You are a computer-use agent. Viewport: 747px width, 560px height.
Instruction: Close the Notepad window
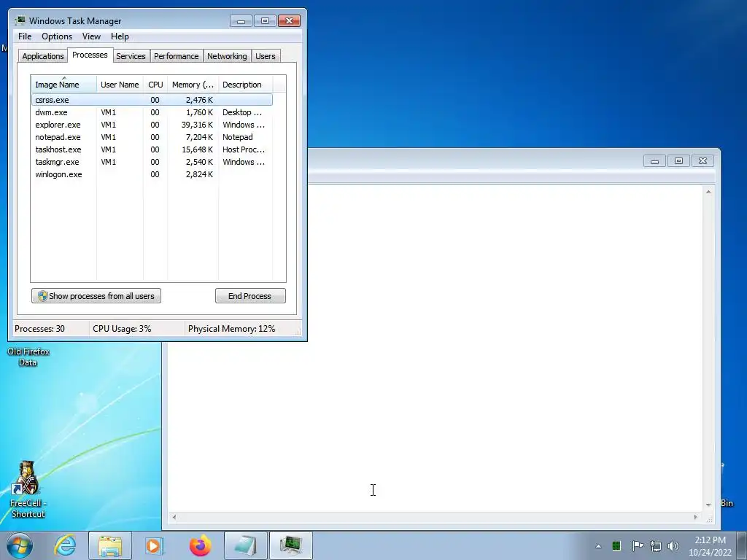click(x=703, y=161)
